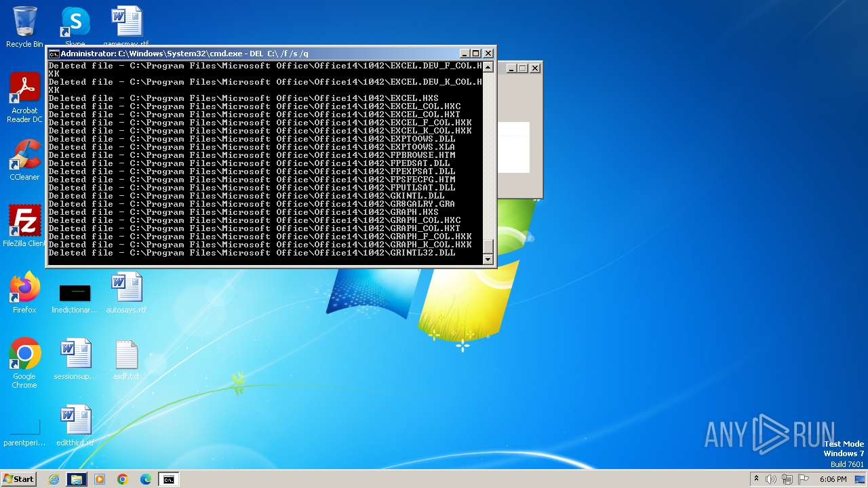This screenshot has height=488, width=868.
Task: Show hidden system tray icons
Action: click(756, 479)
